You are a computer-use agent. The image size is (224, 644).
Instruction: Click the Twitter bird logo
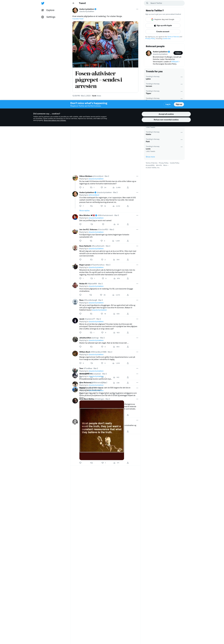[43, 3]
